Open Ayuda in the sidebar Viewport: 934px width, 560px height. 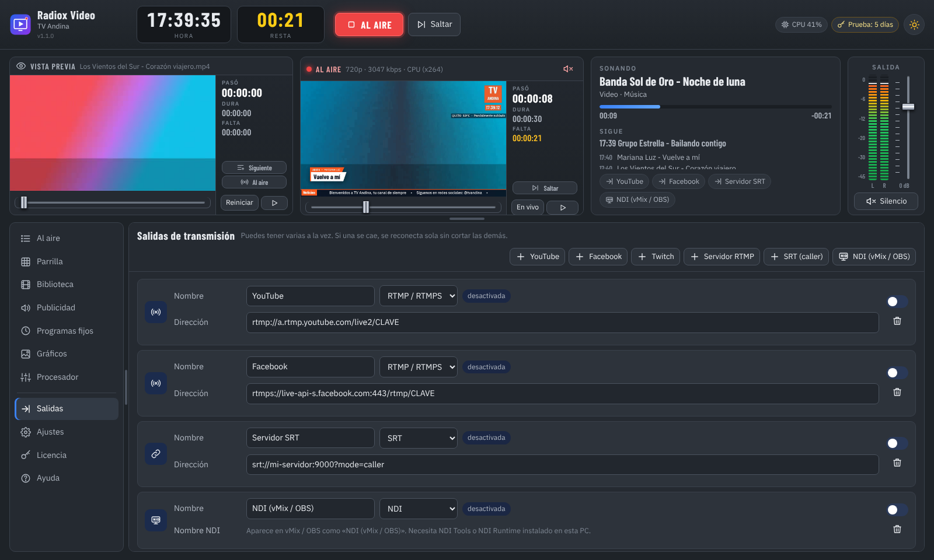click(67, 478)
